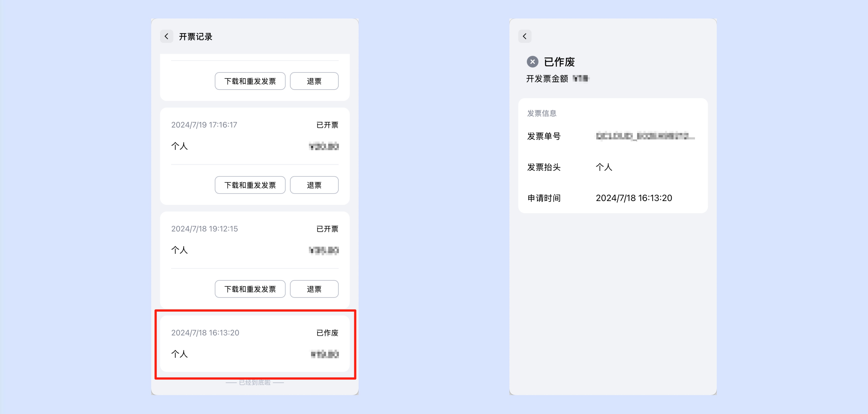Click 退票 for the 2024/7/18 19:12:15 invoice
The height and width of the screenshot is (414, 868).
tap(314, 289)
